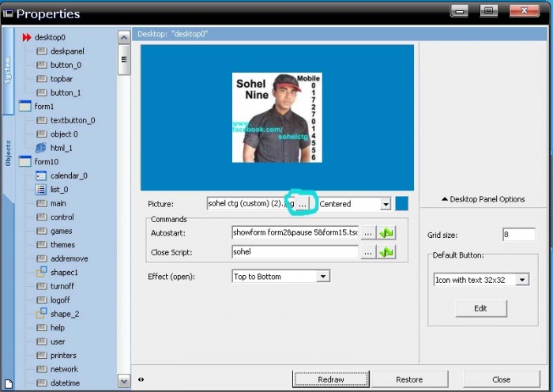Click the user item icon
Viewport: 553px width, 392px height.
[42, 341]
